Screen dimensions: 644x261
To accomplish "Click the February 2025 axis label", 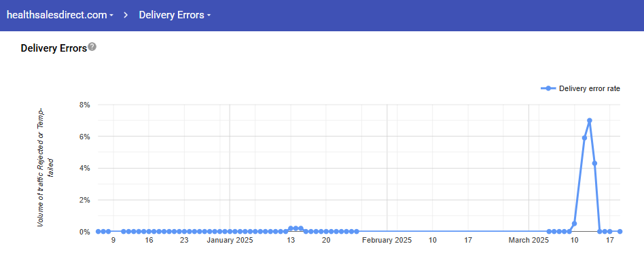I will point(387,240).
